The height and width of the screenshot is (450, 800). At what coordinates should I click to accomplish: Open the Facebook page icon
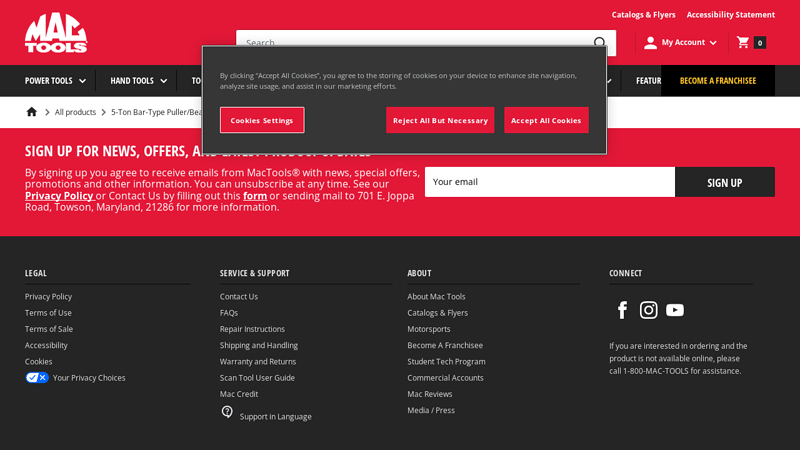point(622,310)
